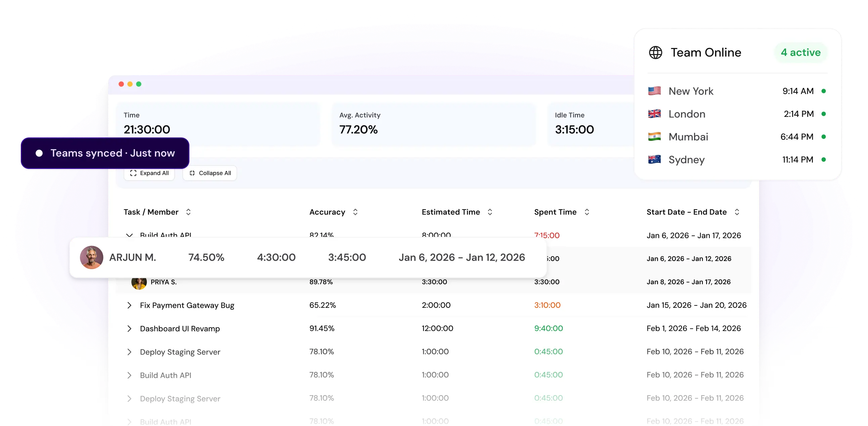Click the 12:00:00 estimated time
The width and height of the screenshot is (868, 426).
tap(437, 328)
